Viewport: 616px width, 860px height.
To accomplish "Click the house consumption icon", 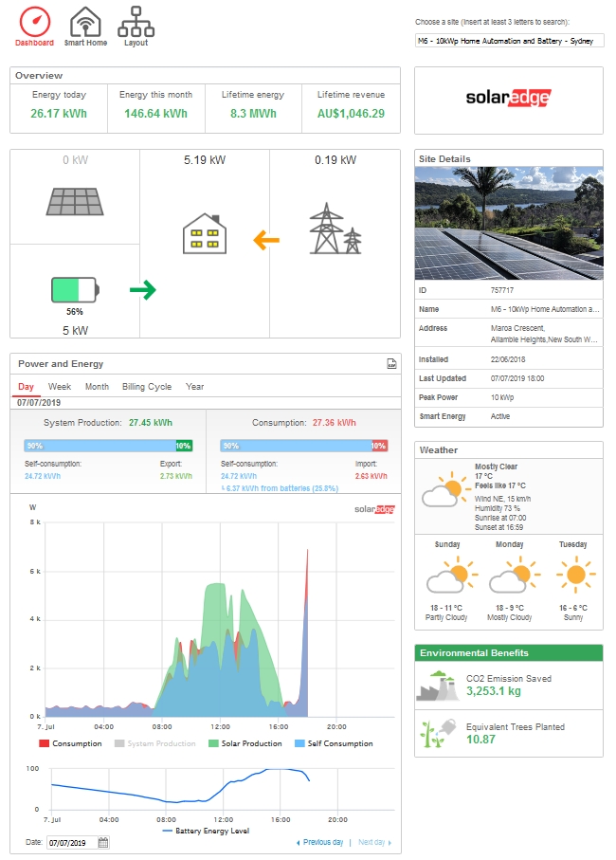I will coord(204,233).
